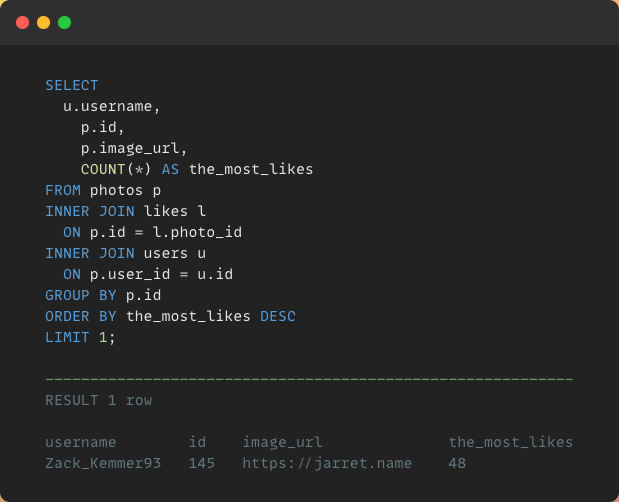The image size is (619, 502).
Task: Click the FROM keyword
Action: pos(63,190)
